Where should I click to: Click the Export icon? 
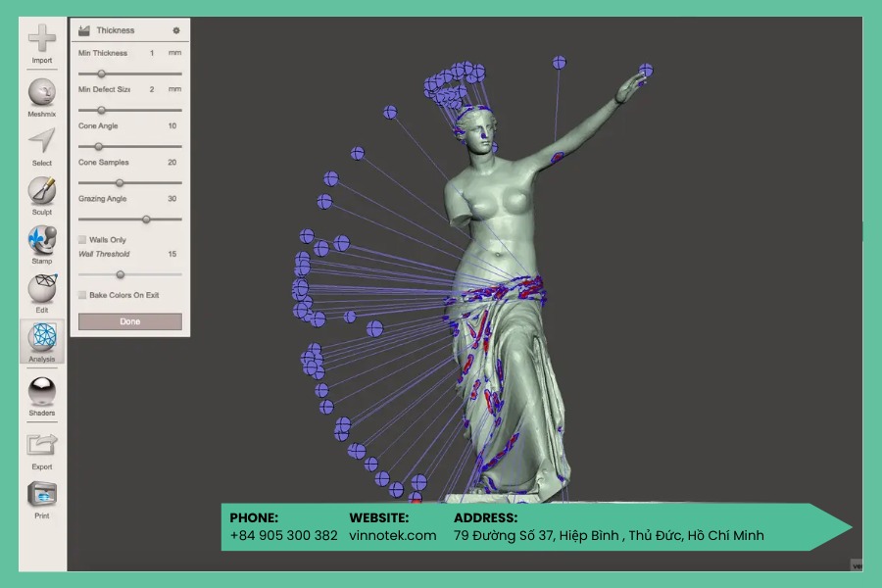42,445
